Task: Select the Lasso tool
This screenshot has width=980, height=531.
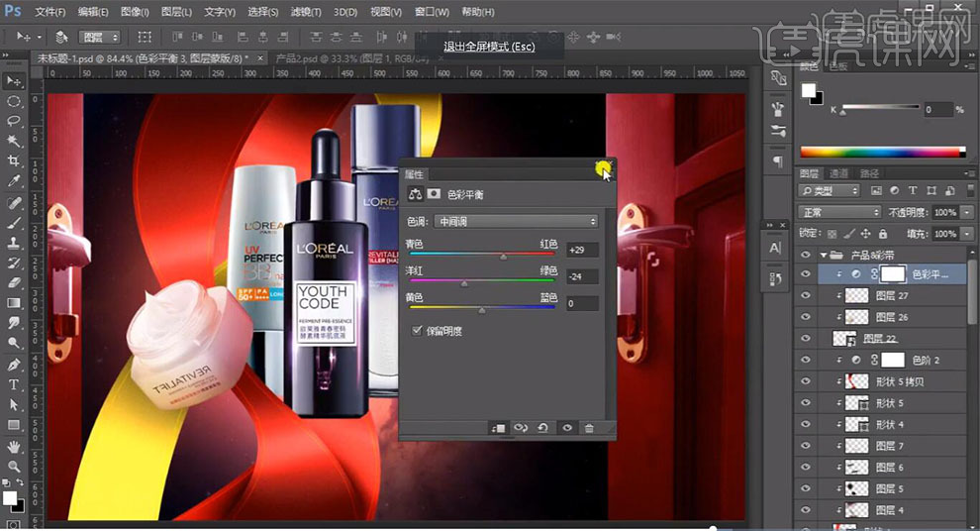Action: [x=13, y=121]
